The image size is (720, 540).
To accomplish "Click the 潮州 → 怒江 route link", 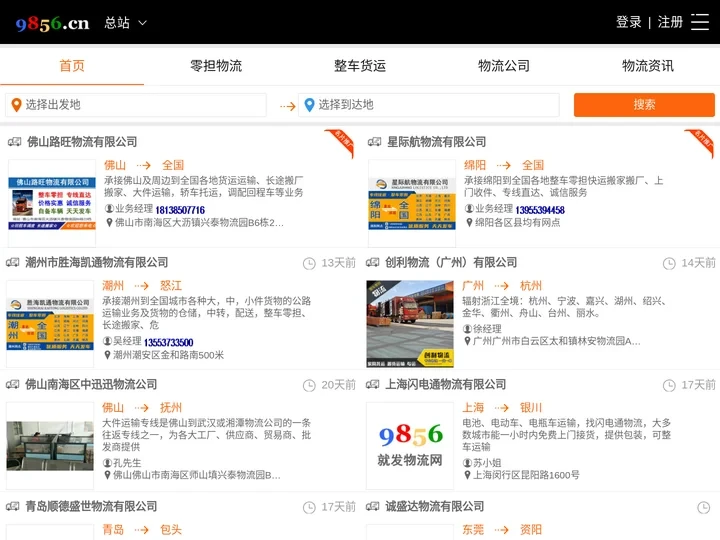I will point(142,286).
